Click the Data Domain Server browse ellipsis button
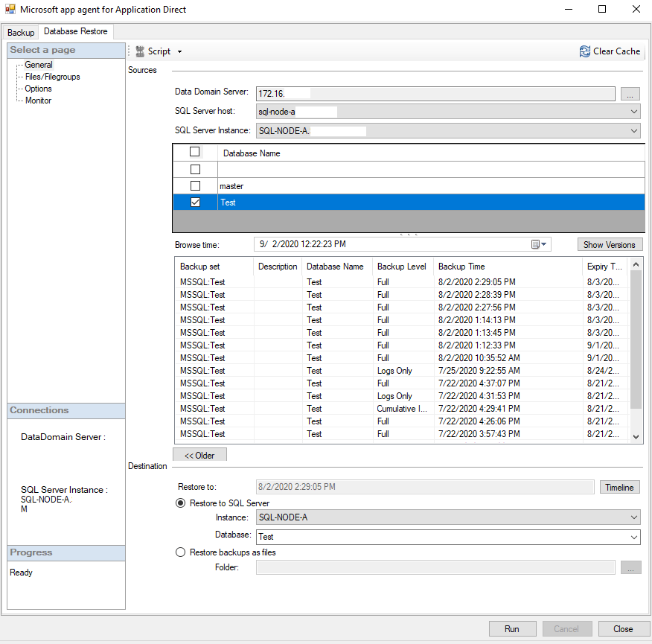 click(630, 94)
